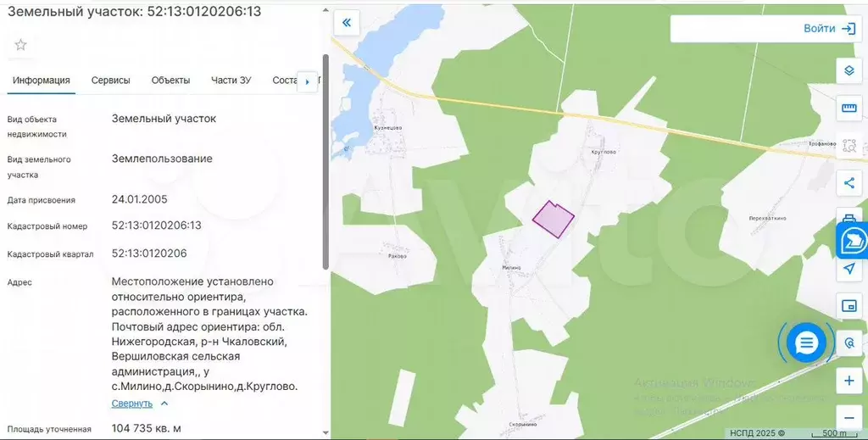The height and width of the screenshot is (440, 868).
Task: Click the area value 104 735 кв. м
Action: click(x=146, y=428)
